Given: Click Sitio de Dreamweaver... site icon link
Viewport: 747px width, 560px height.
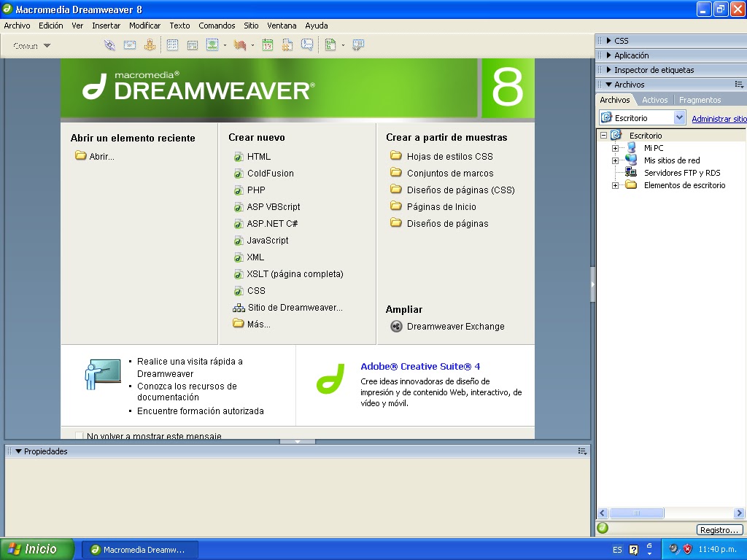Looking at the screenshot, I should 287,308.
